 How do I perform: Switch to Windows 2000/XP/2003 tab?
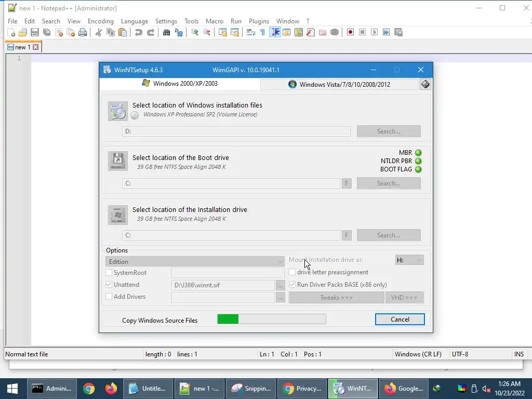[x=180, y=84]
